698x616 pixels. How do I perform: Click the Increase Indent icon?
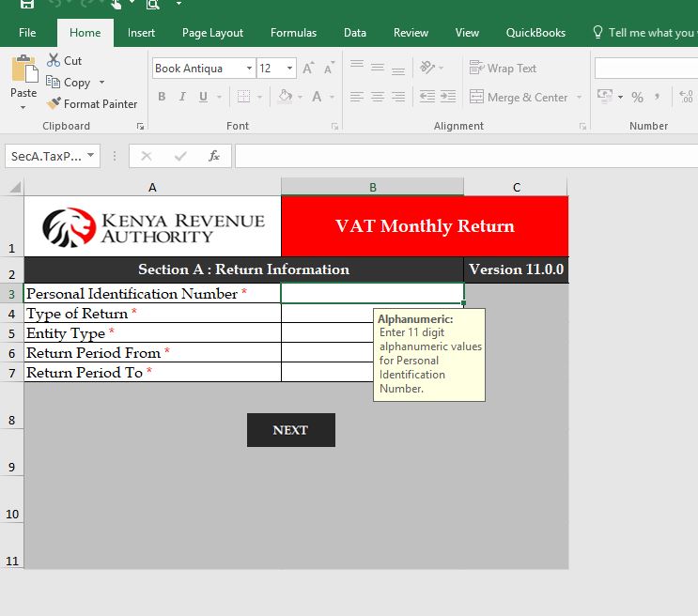[447, 97]
